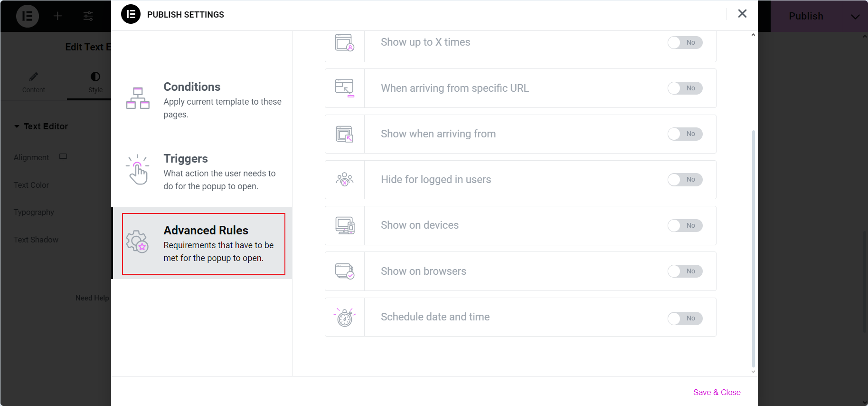The width and height of the screenshot is (868, 406).
Task: Open the Publish options dropdown arrow
Action: tap(855, 17)
